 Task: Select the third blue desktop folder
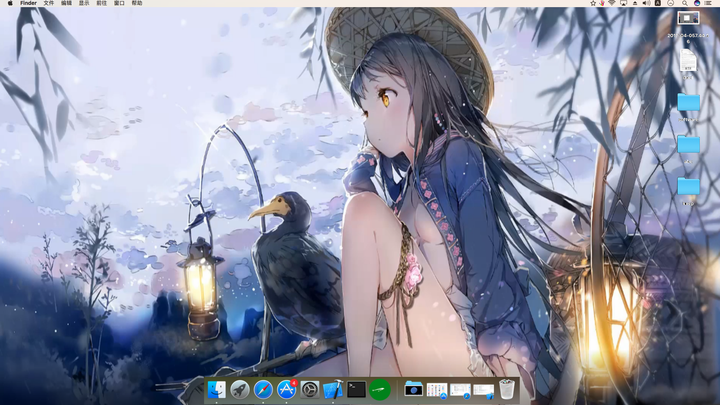pos(688,186)
